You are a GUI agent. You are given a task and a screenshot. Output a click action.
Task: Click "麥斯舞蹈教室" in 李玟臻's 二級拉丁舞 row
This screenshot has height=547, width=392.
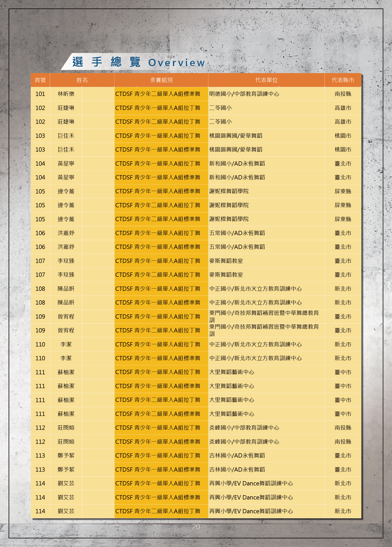coord(226,275)
